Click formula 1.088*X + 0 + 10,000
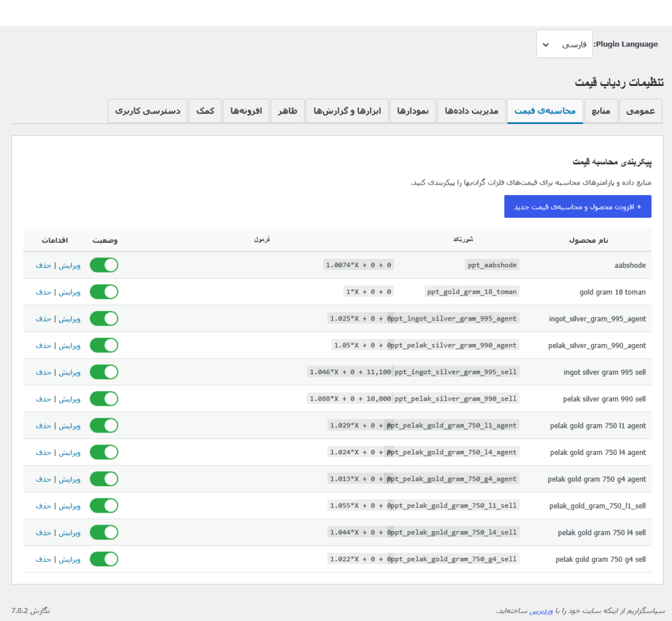Image resolution: width=672 pixels, height=621 pixels. [350, 398]
